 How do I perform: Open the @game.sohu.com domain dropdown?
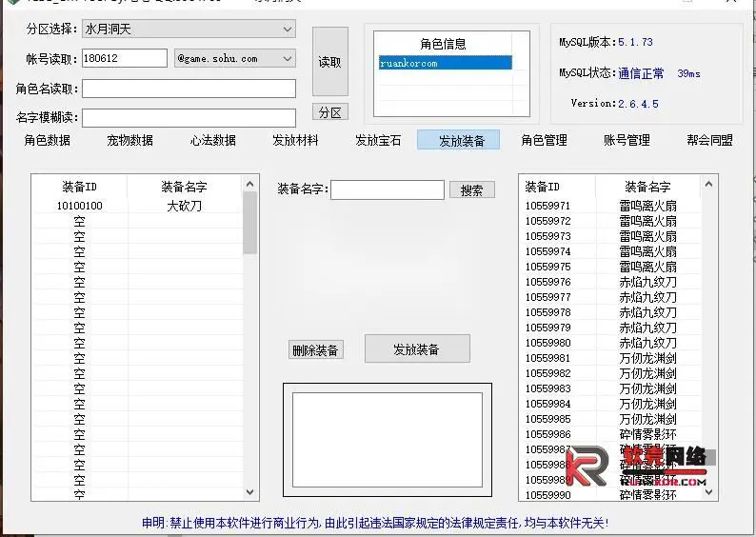coord(235,58)
